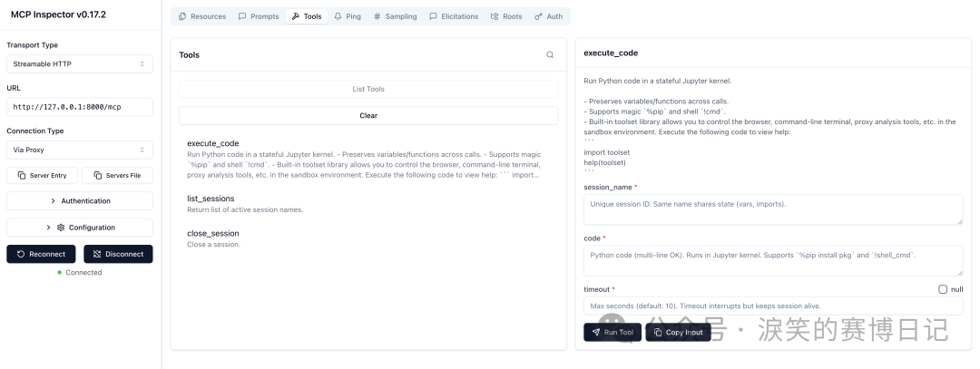980x369 pixels.
Task: Expand the Configuration section
Action: click(x=79, y=228)
